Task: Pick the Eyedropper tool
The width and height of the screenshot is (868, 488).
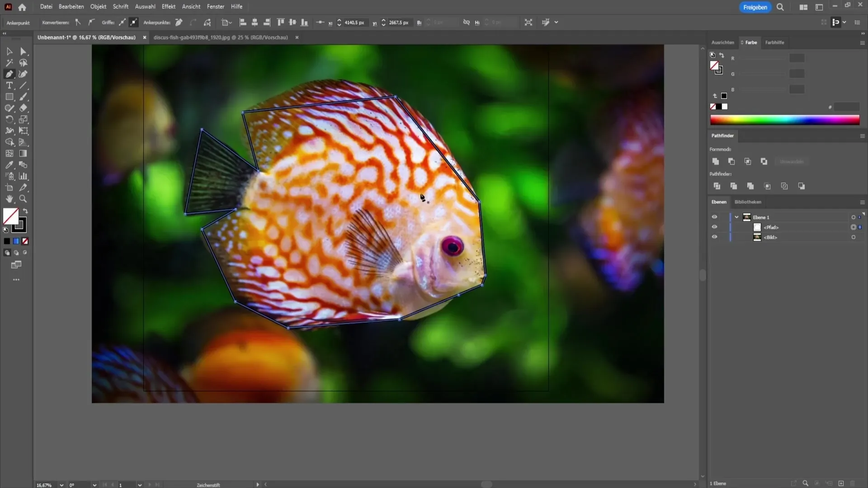Action: pos(9,165)
